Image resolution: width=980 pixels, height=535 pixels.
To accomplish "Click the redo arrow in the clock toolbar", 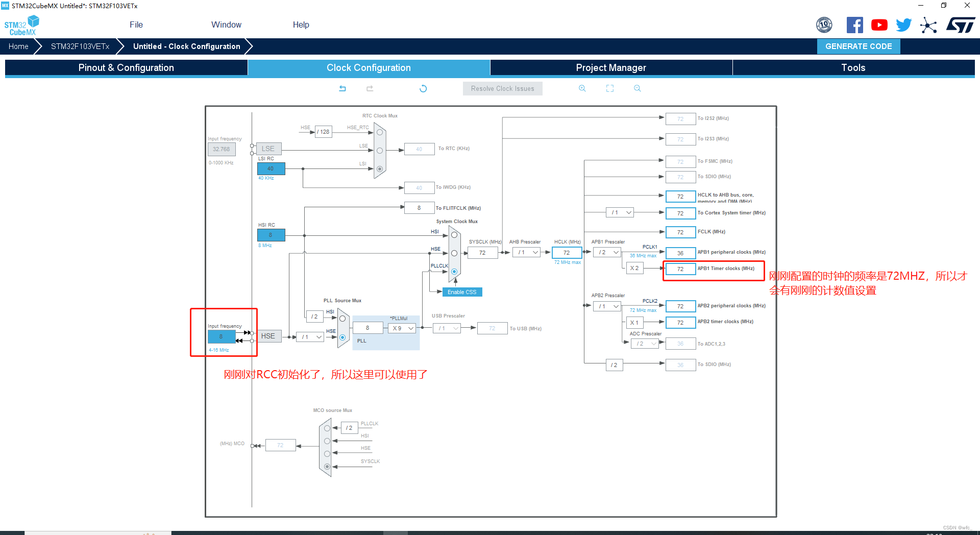I will (370, 88).
